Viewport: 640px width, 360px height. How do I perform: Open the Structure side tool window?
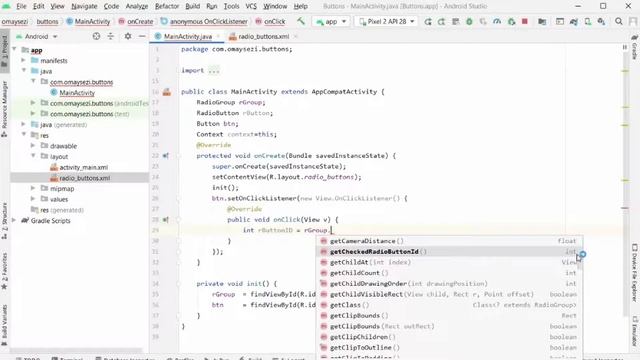4,221
